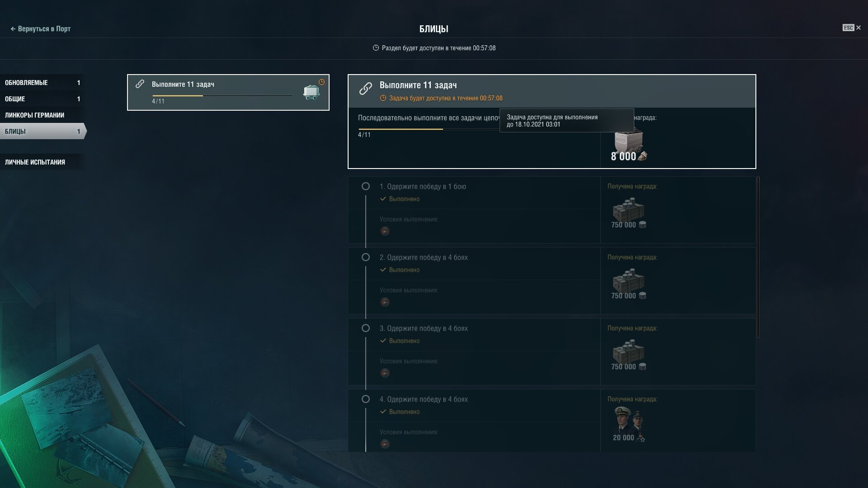
Task: Open the ЛИНКОРЫ ГЕРМАНИИ tab
Action: tap(42, 115)
